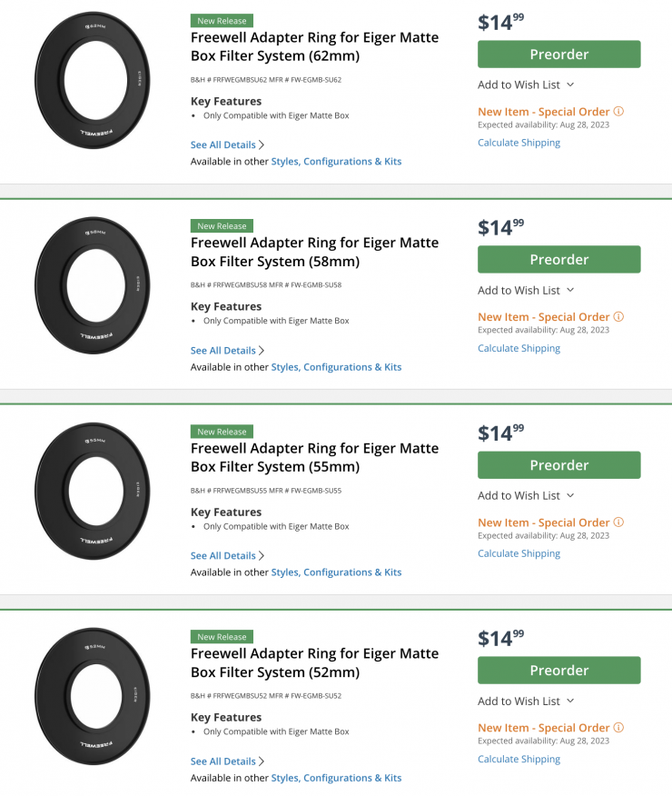The width and height of the screenshot is (672, 796).
Task: Open Add to Wish List for 55mm ring
Action: coord(526,495)
